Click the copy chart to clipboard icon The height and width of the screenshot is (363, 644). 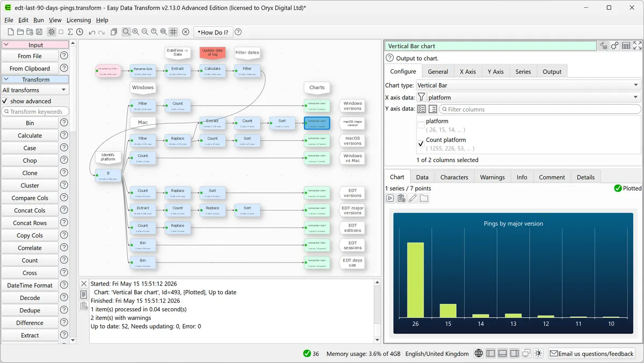coord(401,198)
